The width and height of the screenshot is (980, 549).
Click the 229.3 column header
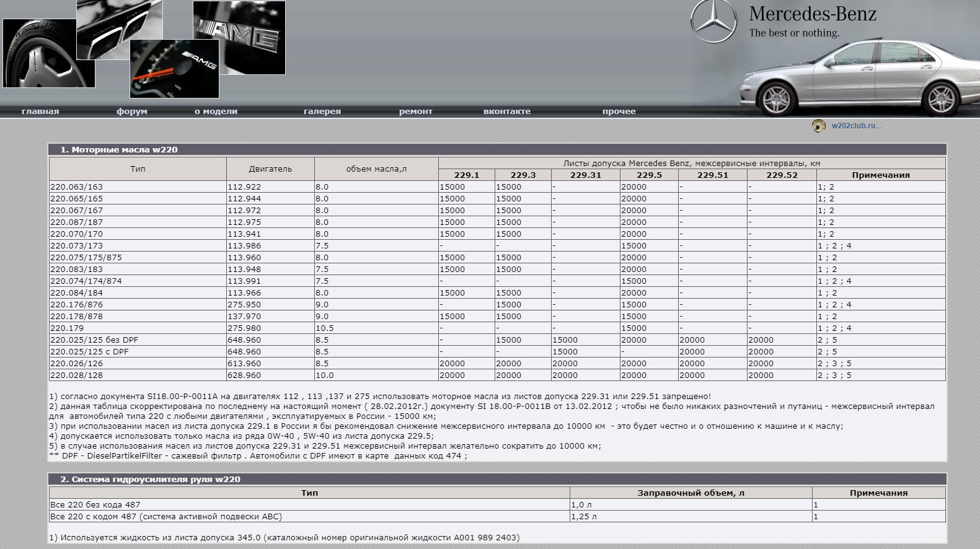click(x=523, y=175)
